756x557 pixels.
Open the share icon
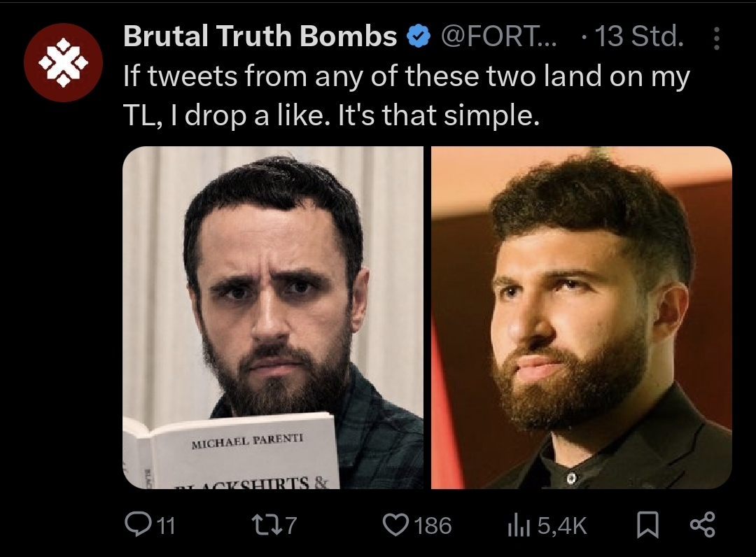[703, 525]
